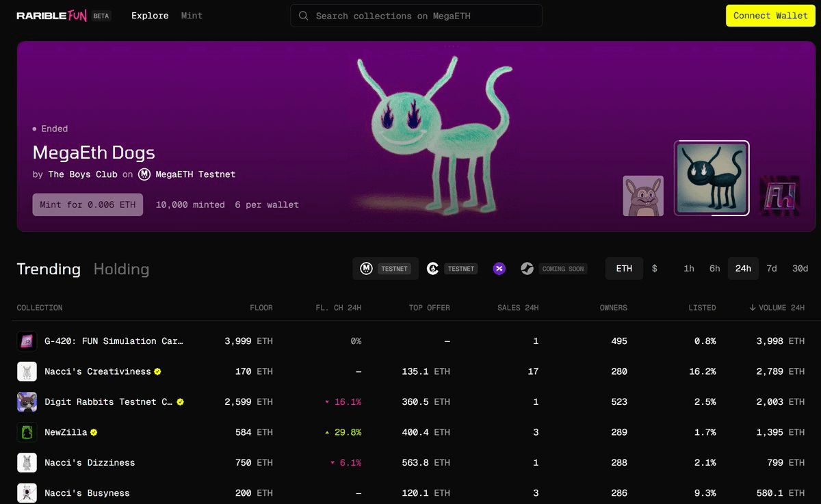Open Nacci's Busyness collection avatar

coord(27,493)
